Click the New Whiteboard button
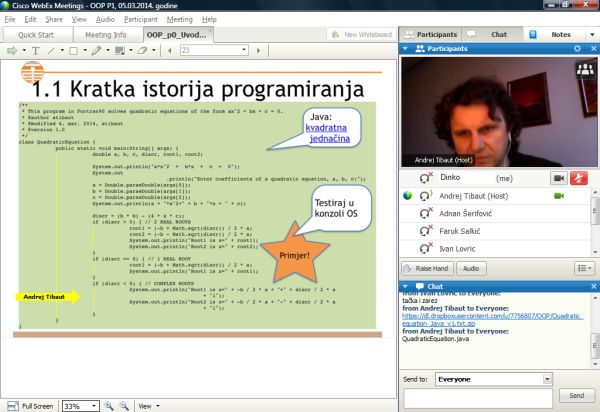 click(x=362, y=34)
